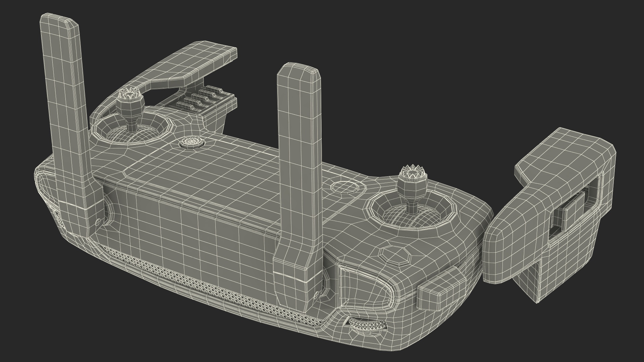Image resolution: width=644 pixels, height=362 pixels.
Task: Click the round button beside left joystick
Action: pos(192,142)
